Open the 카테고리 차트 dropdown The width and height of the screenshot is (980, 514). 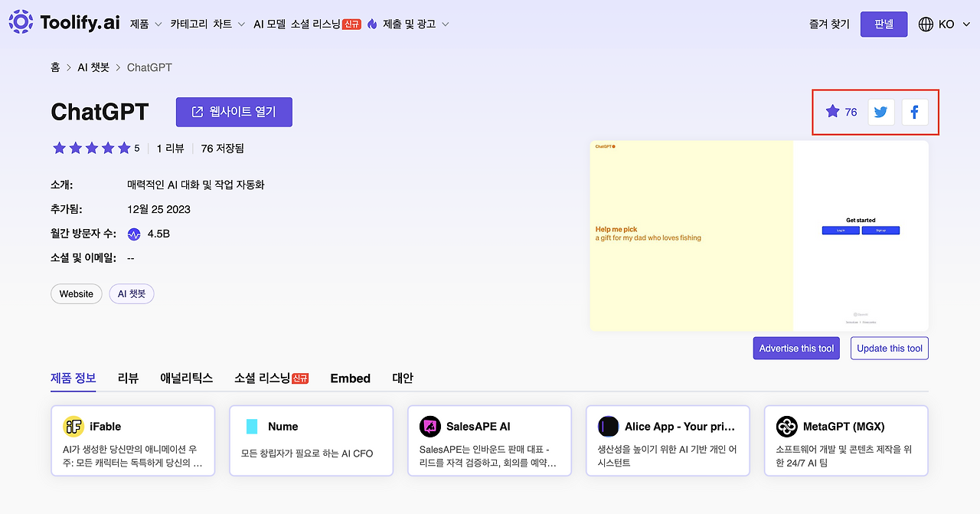tap(207, 24)
